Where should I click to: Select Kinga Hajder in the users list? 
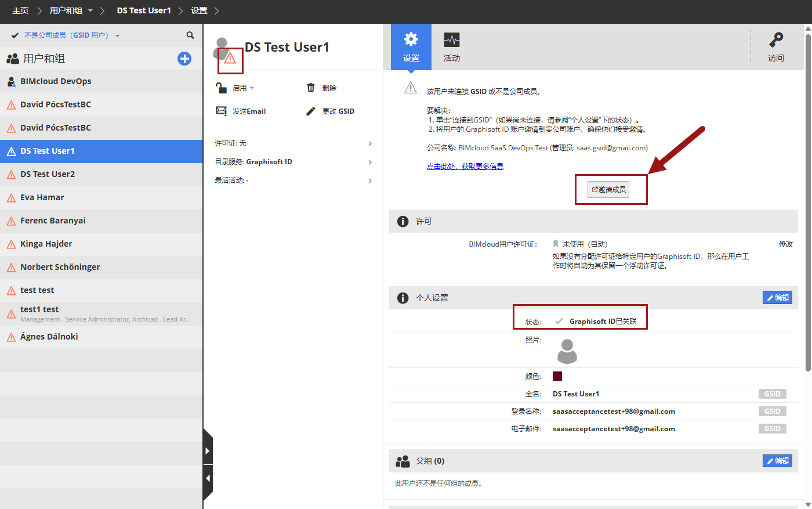[x=101, y=244]
